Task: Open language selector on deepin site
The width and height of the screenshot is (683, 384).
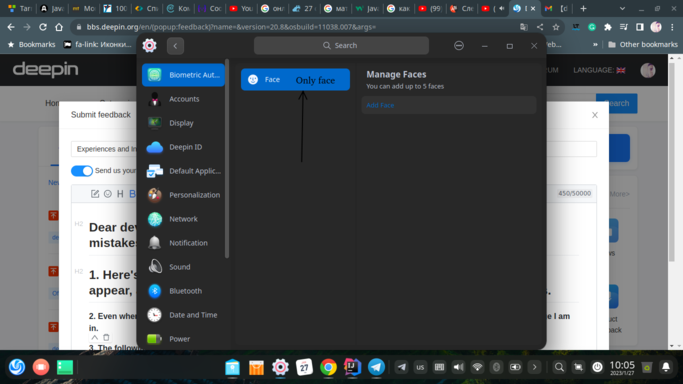Action: (x=599, y=70)
